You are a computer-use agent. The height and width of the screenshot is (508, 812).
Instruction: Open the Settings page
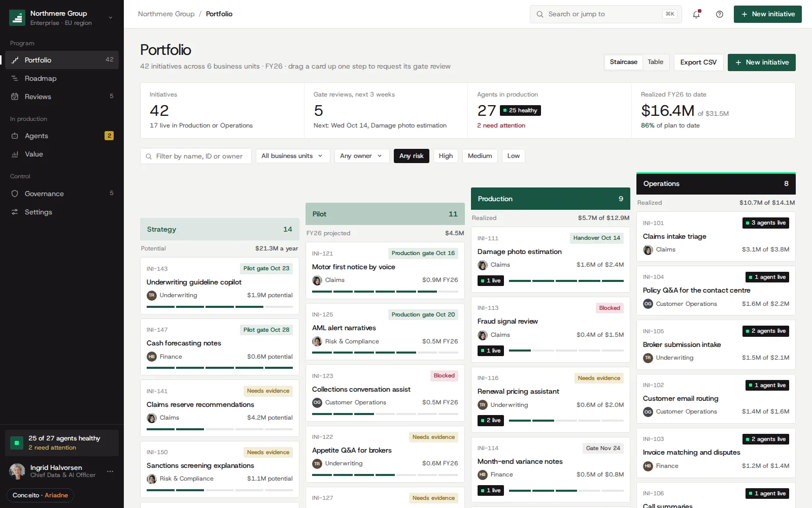coord(62,212)
